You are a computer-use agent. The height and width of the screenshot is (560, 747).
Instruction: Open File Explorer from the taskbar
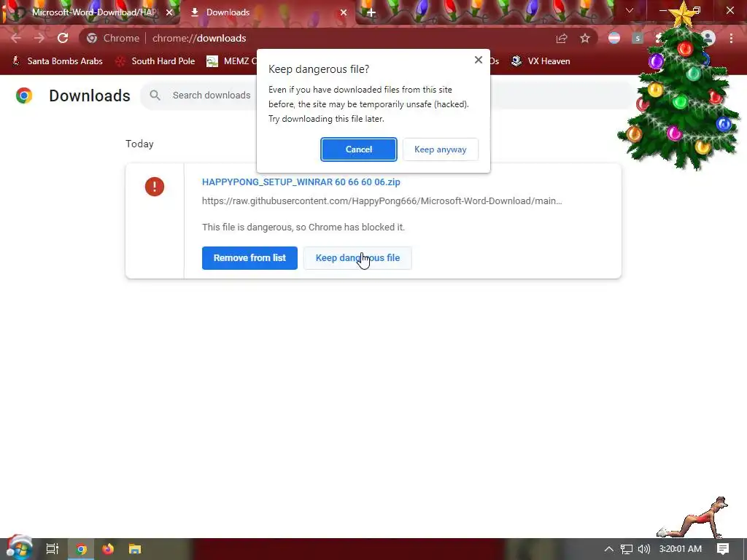(x=135, y=549)
